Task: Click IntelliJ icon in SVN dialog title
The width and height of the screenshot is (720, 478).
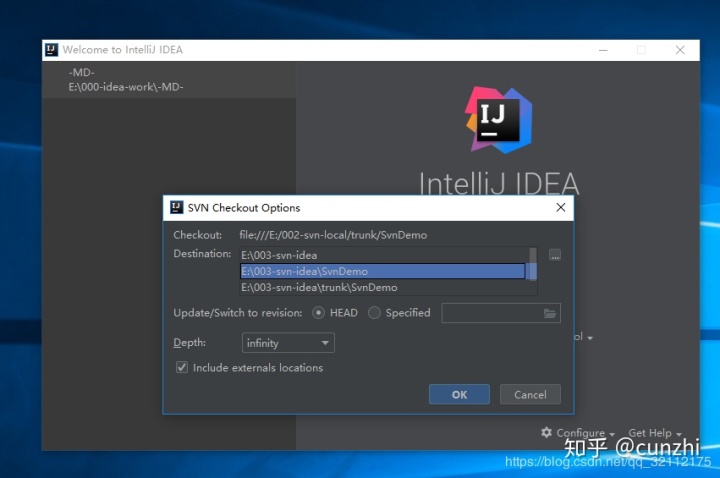Action: click(176, 208)
